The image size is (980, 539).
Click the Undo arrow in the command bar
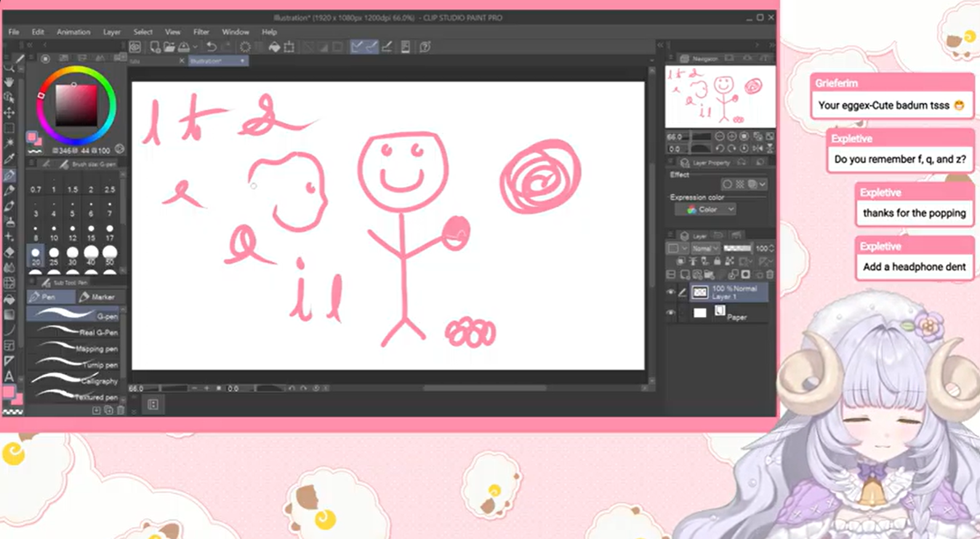click(211, 47)
